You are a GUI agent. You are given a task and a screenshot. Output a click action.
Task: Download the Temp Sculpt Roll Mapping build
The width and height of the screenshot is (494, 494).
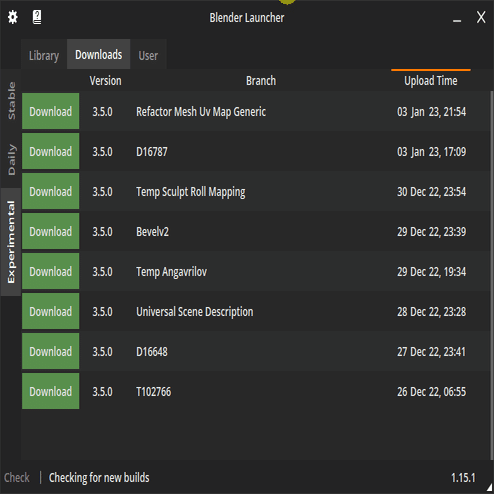pyautogui.click(x=51, y=191)
